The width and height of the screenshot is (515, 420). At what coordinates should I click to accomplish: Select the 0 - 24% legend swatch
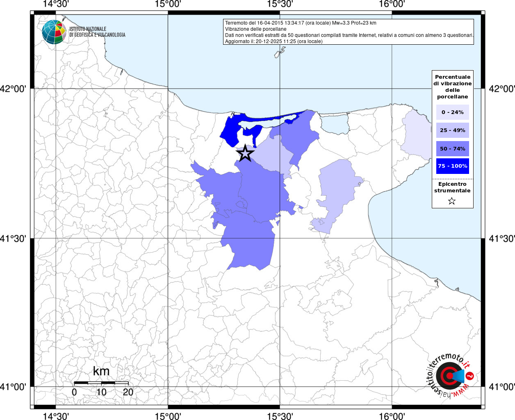[x=452, y=112]
